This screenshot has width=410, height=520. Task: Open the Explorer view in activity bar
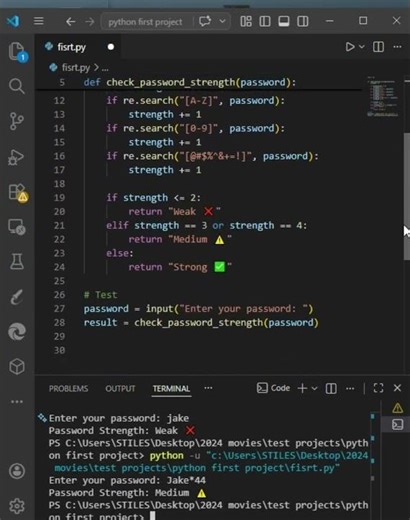(x=17, y=52)
